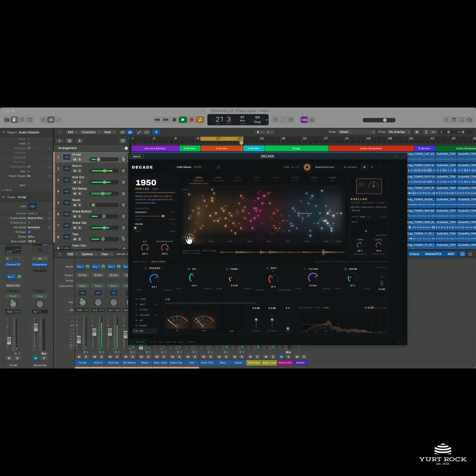The height and width of the screenshot is (476, 476).
Task: Open the Mixer from the control bar
Action: coord(51,120)
